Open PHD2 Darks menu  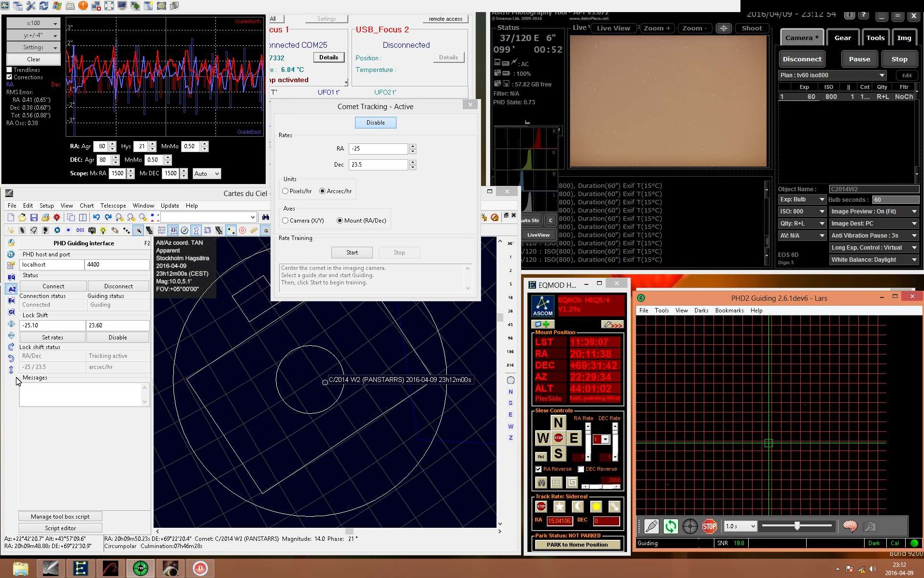click(701, 310)
